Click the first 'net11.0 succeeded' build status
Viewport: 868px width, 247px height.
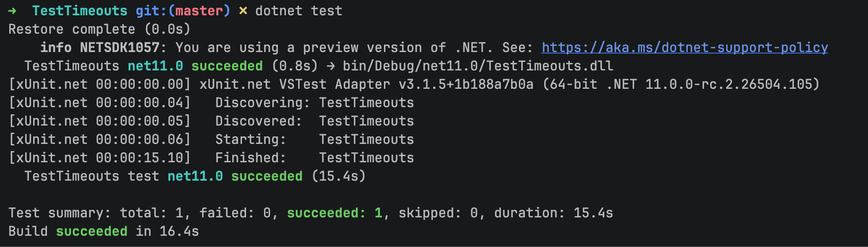tap(195, 66)
